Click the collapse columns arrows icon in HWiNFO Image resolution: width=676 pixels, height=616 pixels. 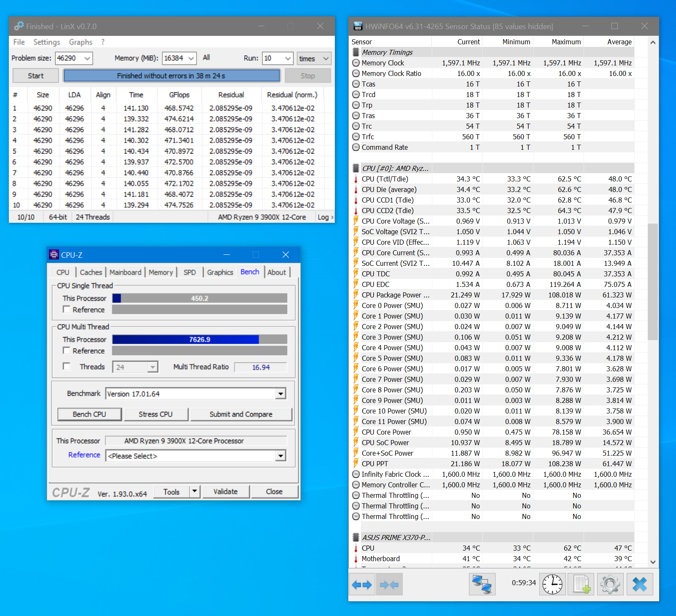[x=389, y=584]
